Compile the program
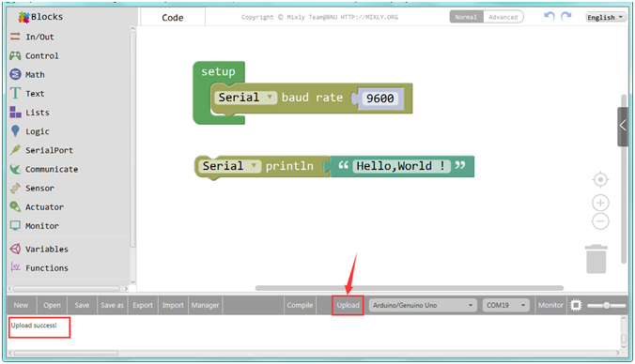Image resolution: width=635 pixels, height=364 pixels. pos(300,305)
